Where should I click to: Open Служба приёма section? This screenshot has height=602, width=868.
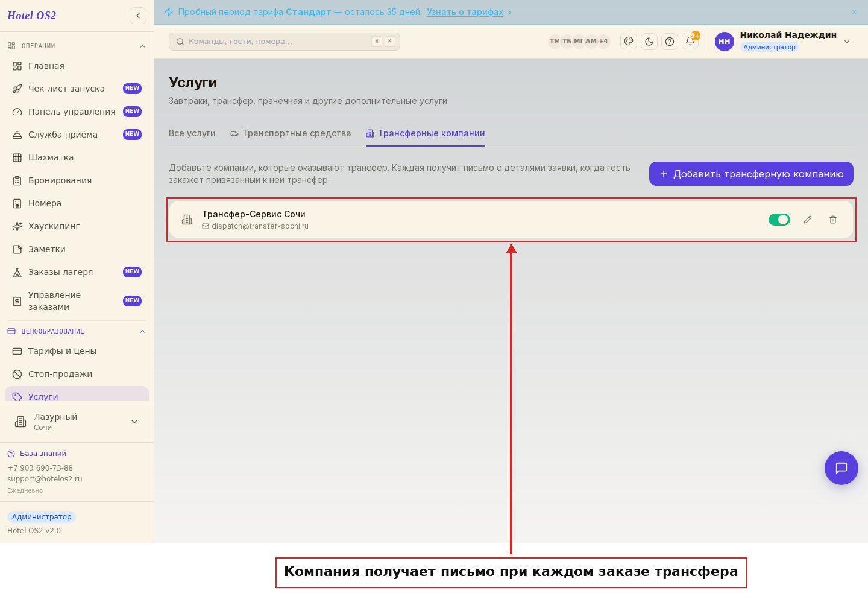[x=77, y=135]
